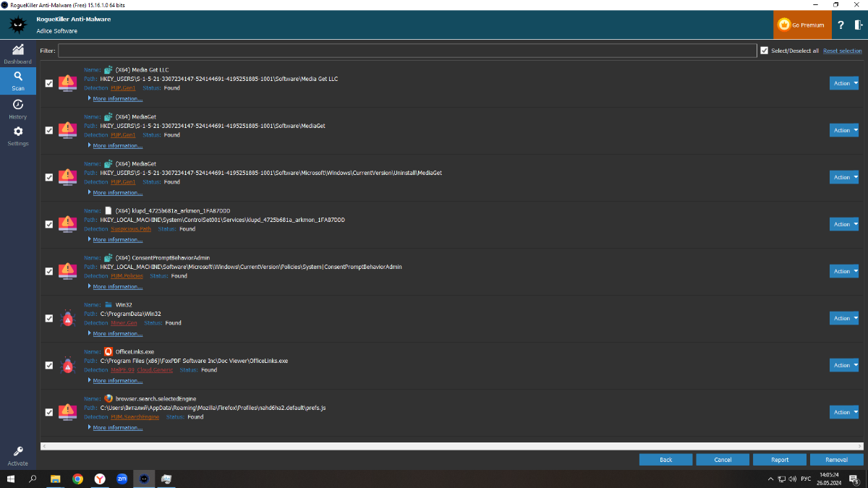The image size is (868, 488).
Task: Click the Filter input field
Action: tap(407, 51)
